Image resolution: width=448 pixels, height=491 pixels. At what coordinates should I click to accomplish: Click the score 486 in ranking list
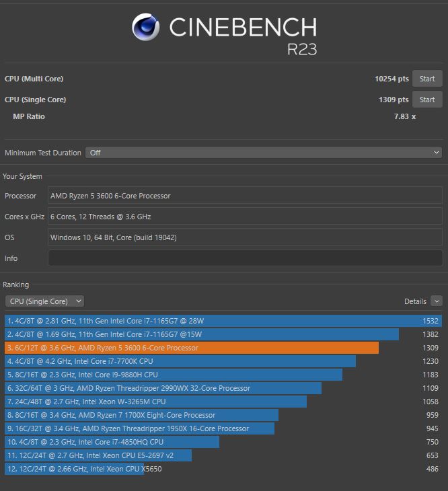pyautogui.click(x=432, y=469)
